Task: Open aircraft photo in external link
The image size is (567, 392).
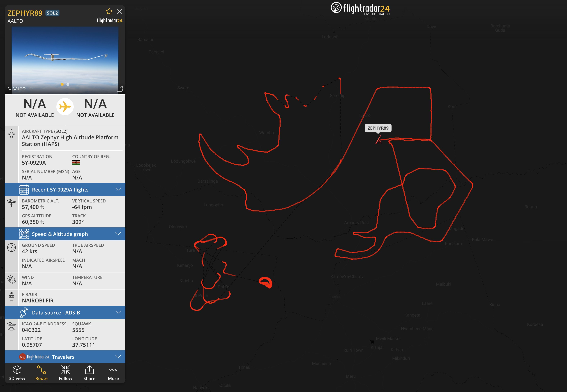Action: pos(120,89)
